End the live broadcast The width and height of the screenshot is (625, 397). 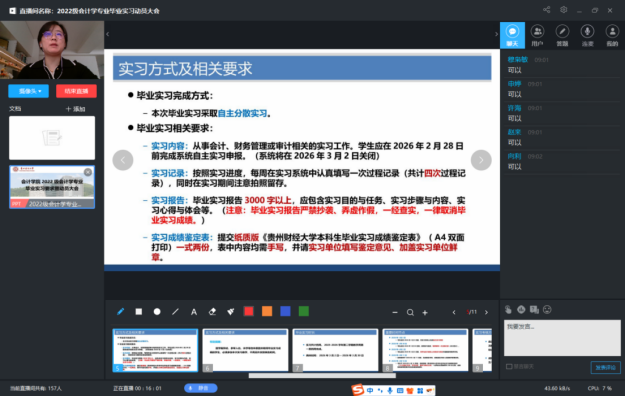tap(76, 91)
